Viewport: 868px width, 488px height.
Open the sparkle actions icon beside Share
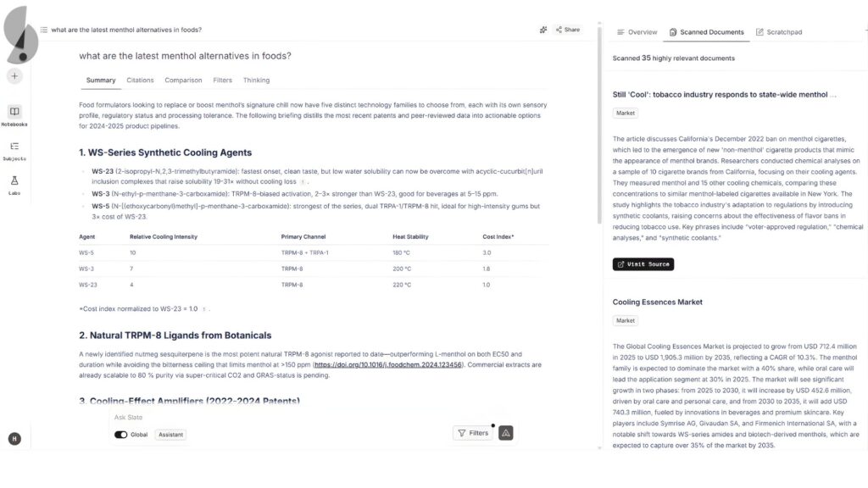pyautogui.click(x=543, y=29)
